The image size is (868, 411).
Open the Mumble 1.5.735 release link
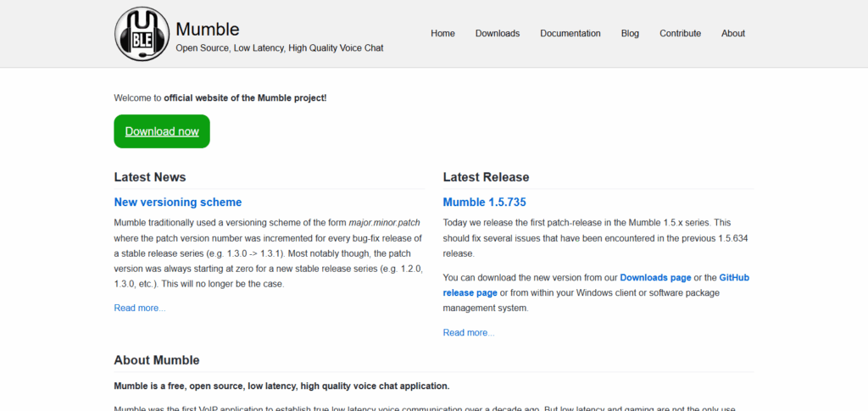coord(484,202)
